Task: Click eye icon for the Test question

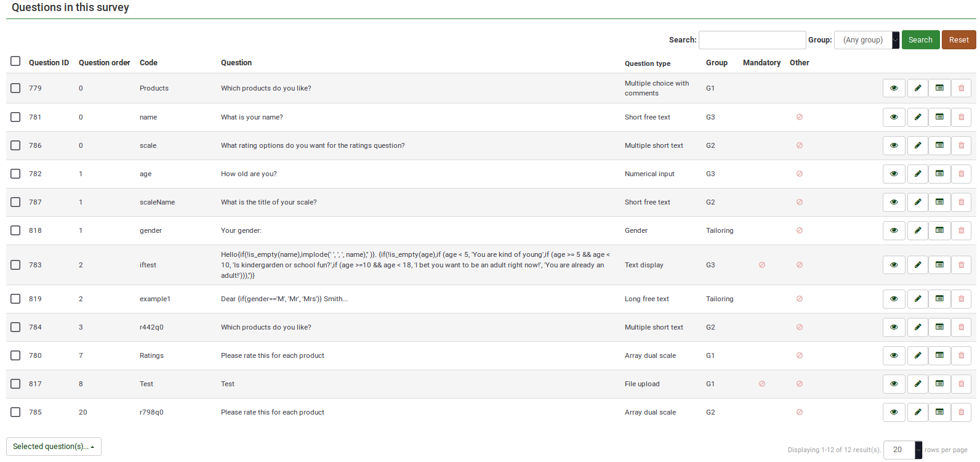Action: click(x=894, y=384)
